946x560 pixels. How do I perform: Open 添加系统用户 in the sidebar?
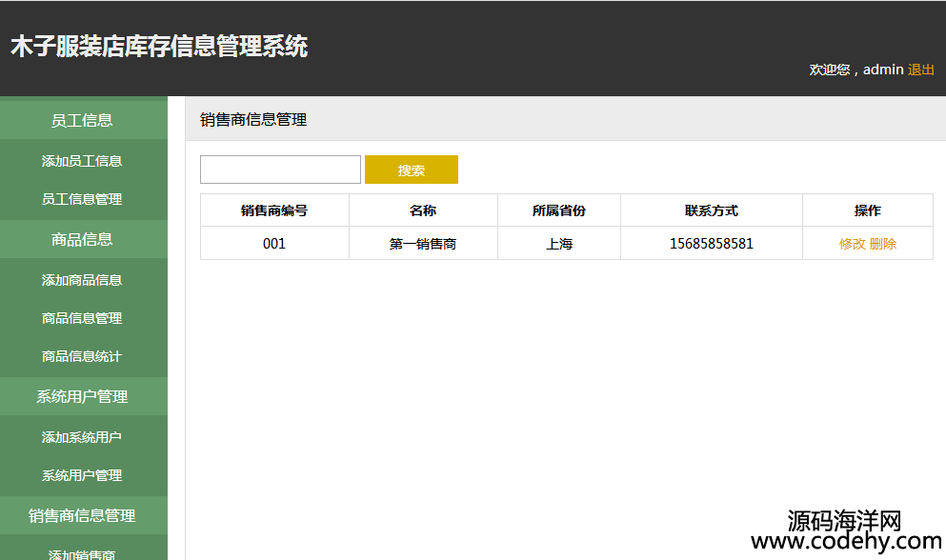coord(82,437)
